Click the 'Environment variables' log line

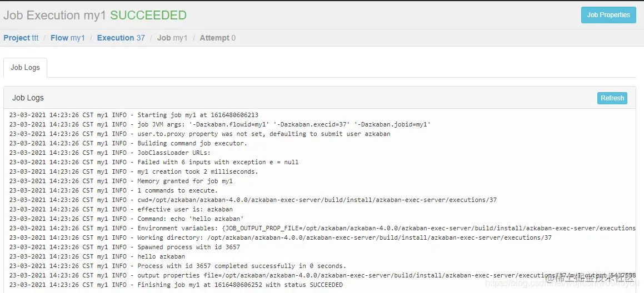coord(322,228)
